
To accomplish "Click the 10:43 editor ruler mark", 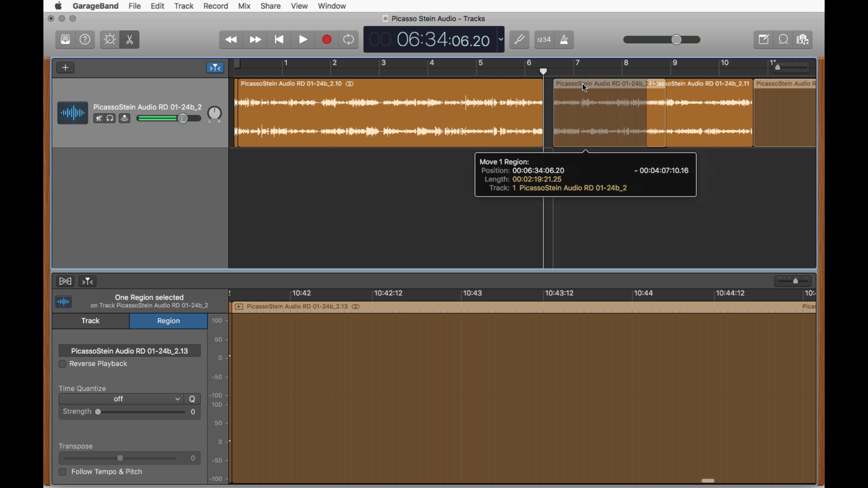I will click(473, 294).
